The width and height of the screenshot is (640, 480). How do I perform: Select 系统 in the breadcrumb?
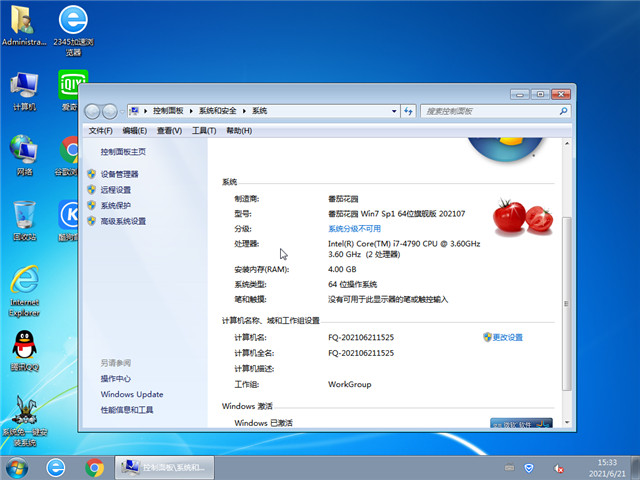(x=259, y=111)
